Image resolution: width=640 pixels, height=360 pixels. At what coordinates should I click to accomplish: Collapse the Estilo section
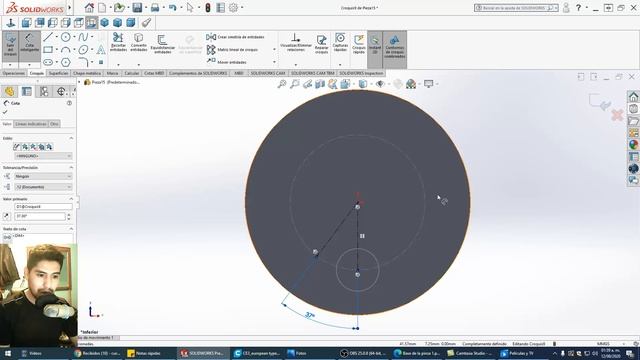pyautogui.click(x=71, y=138)
